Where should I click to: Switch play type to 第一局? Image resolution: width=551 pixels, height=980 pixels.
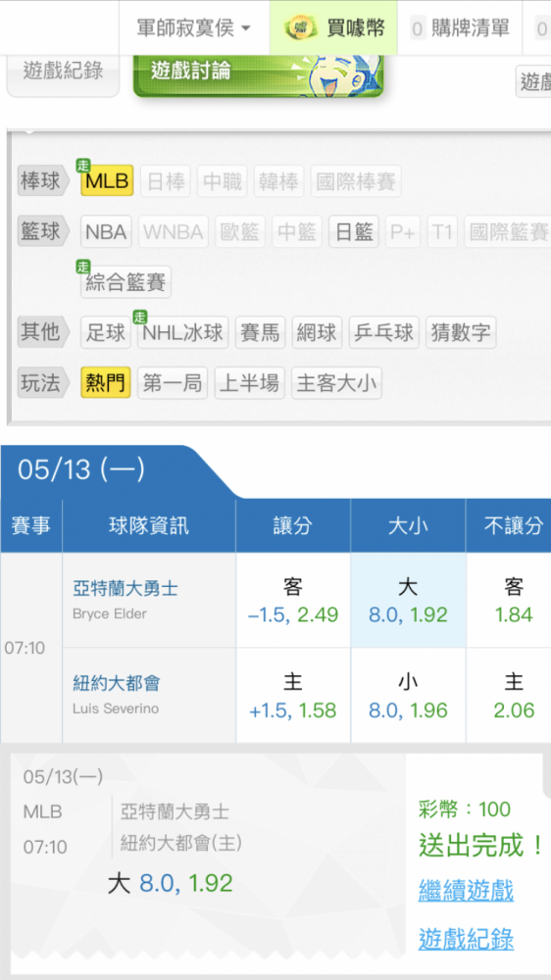point(173,382)
